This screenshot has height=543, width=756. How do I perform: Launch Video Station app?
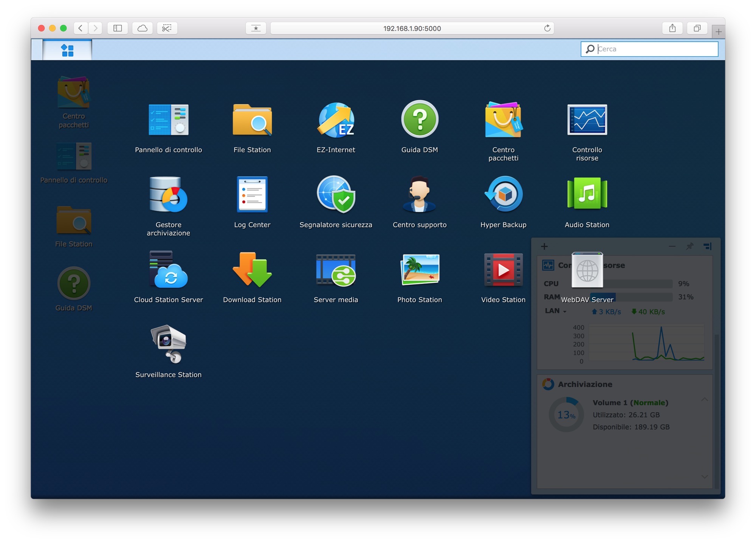[x=503, y=270]
